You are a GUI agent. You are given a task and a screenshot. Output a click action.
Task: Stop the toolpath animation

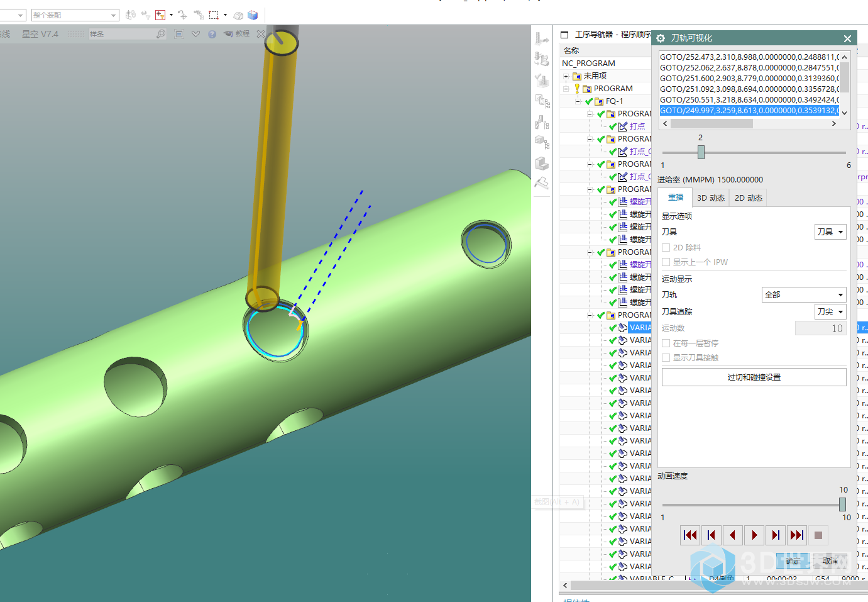(818, 535)
